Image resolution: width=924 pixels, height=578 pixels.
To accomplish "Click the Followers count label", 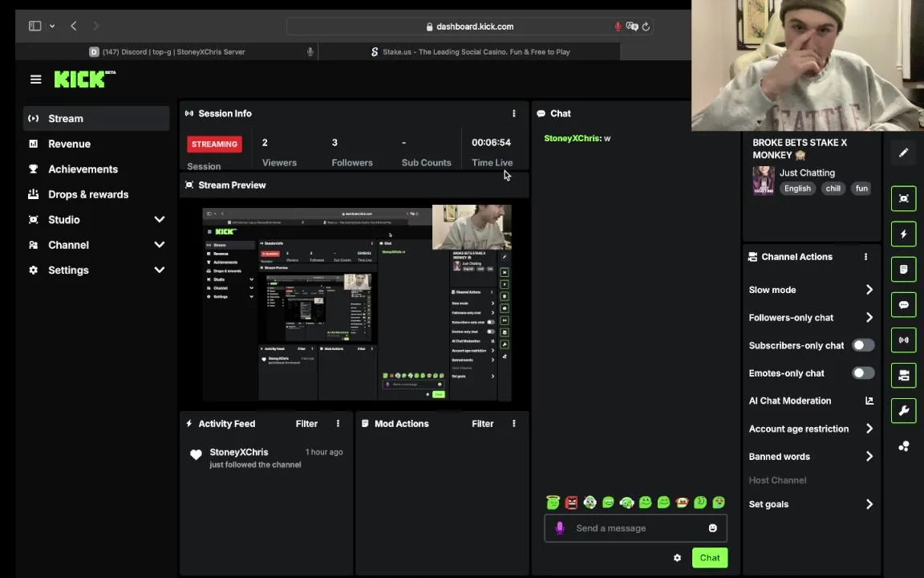I will tap(352, 162).
